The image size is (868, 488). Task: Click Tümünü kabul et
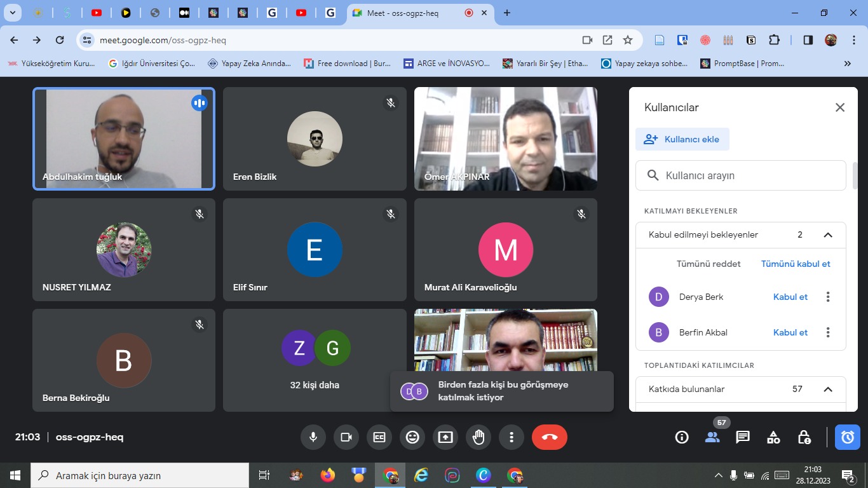tap(796, 264)
